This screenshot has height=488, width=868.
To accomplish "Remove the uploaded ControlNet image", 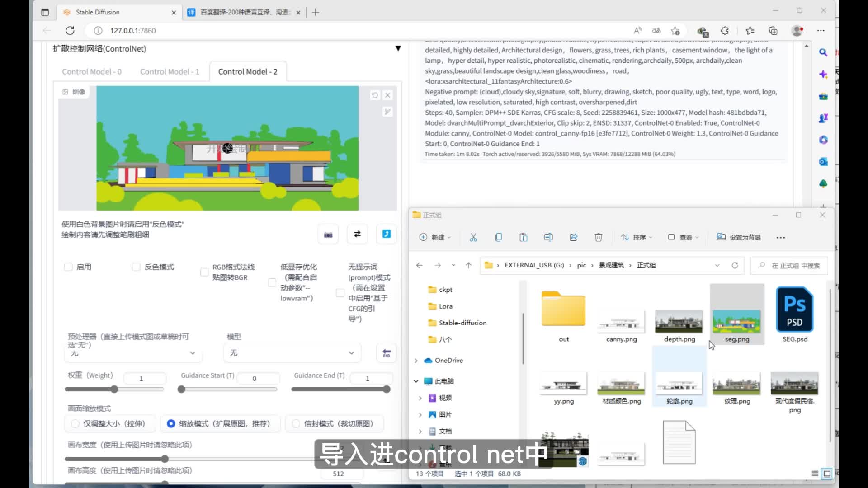I will (x=387, y=95).
